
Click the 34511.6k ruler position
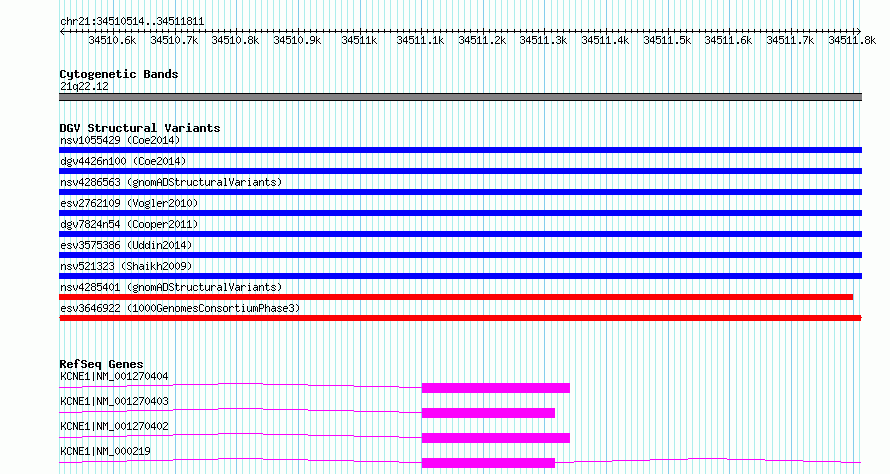click(729, 40)
